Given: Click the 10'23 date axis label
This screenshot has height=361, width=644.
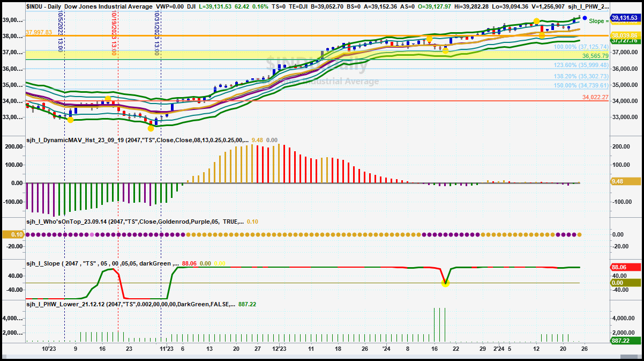Looking at the screenshot, I should click(x=48, y=349).
